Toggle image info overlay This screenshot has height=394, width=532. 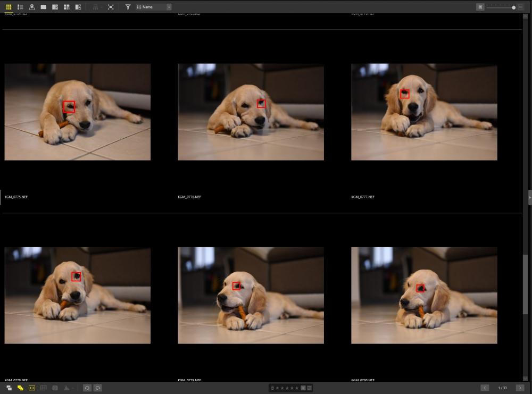pos(55,388)
